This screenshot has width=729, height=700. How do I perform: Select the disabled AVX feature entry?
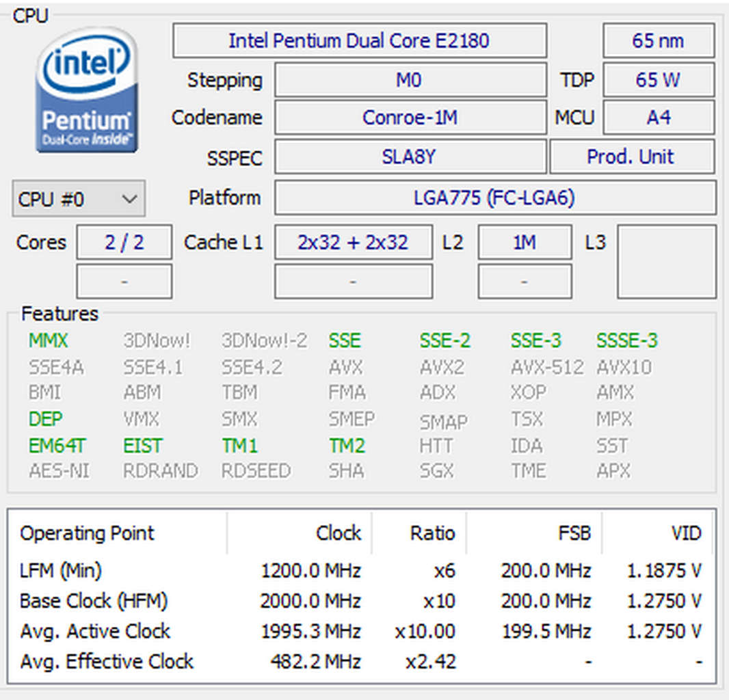pos(345,366)
